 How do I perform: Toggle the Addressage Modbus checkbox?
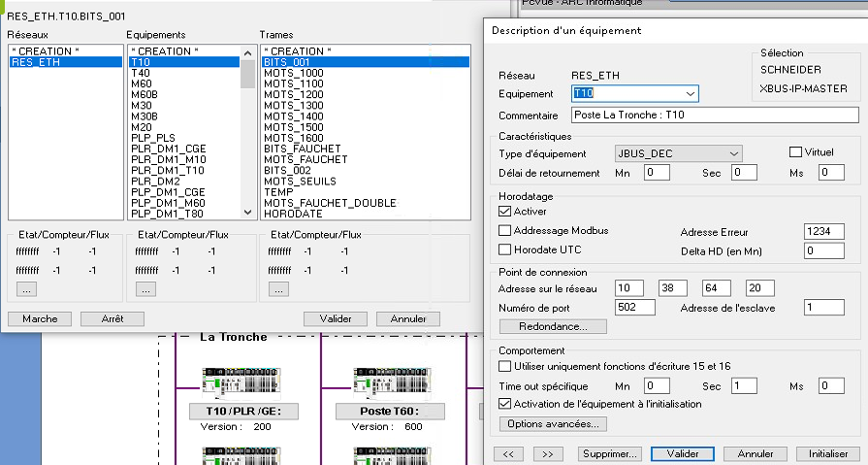tap(505, 231)
